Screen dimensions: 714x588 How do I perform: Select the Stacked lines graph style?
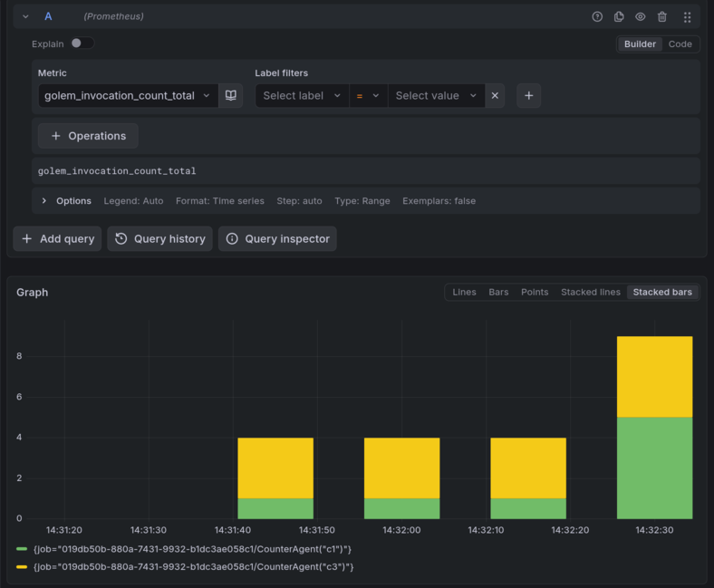(590, 292)
